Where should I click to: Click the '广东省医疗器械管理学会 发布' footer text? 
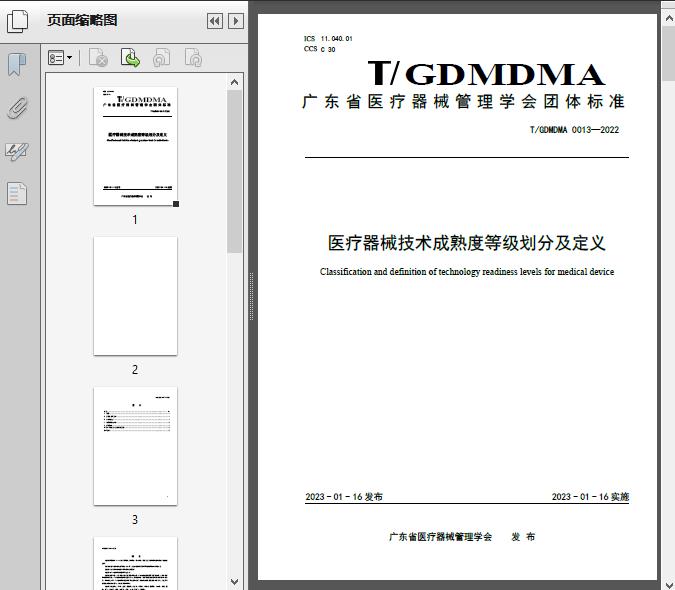tap(462, 537)
